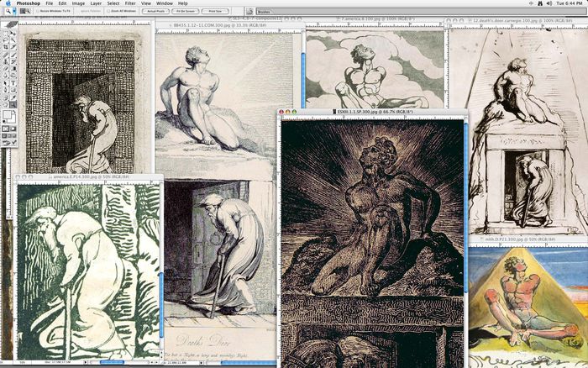588x368 pixels.
Task: Select the Slice tool
Action: [13, 46]
